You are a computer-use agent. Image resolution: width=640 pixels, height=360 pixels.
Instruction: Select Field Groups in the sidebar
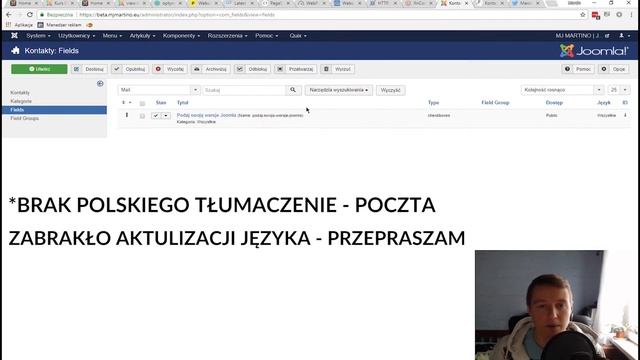point(24,118)
